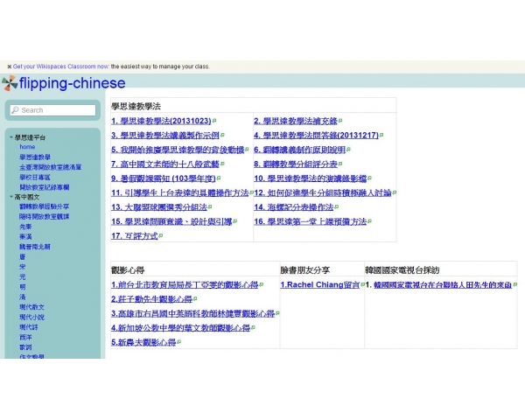The height and width of the screenshot is (420, 525).
Task: Open link 15. 學思達問題意識、設計與引導
Action: [171, 221]
